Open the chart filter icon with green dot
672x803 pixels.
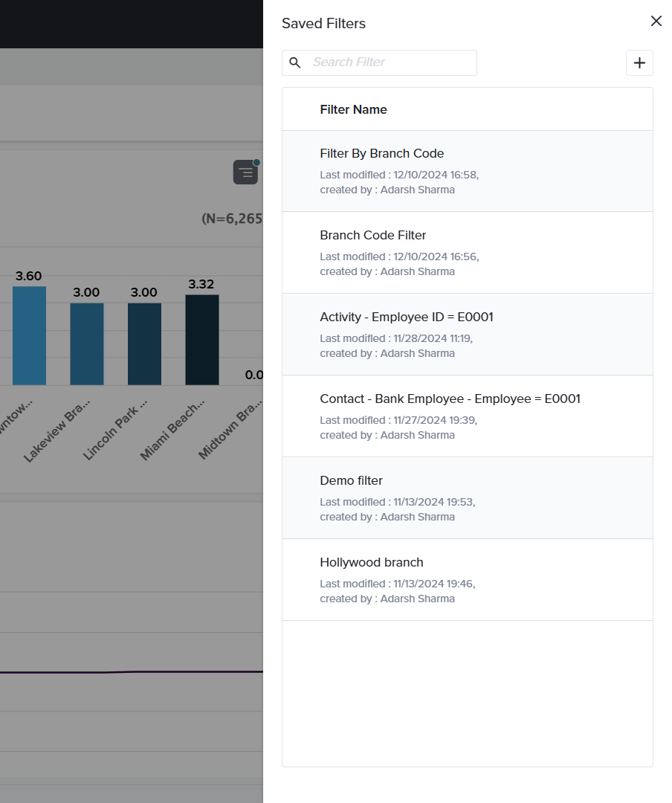click(x=245, y=172)
